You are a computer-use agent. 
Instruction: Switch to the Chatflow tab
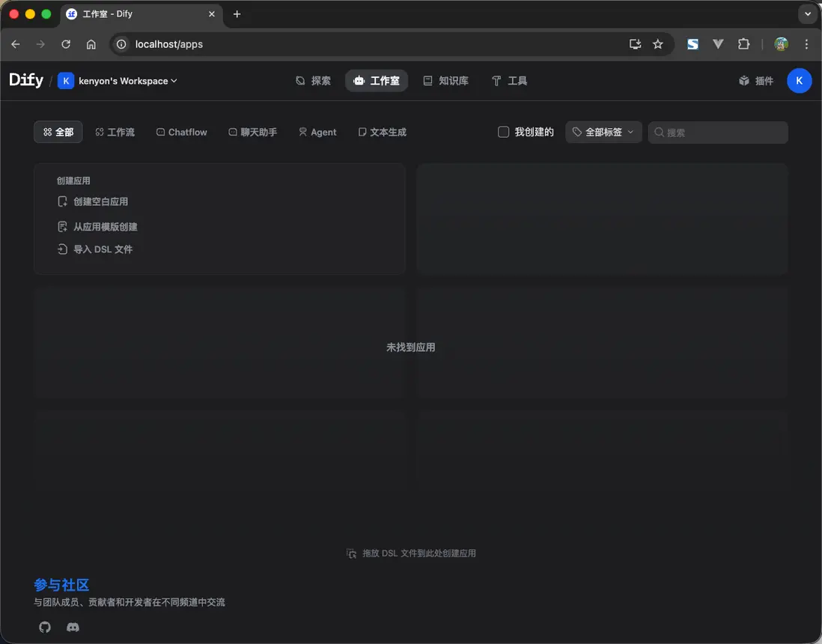181,132
